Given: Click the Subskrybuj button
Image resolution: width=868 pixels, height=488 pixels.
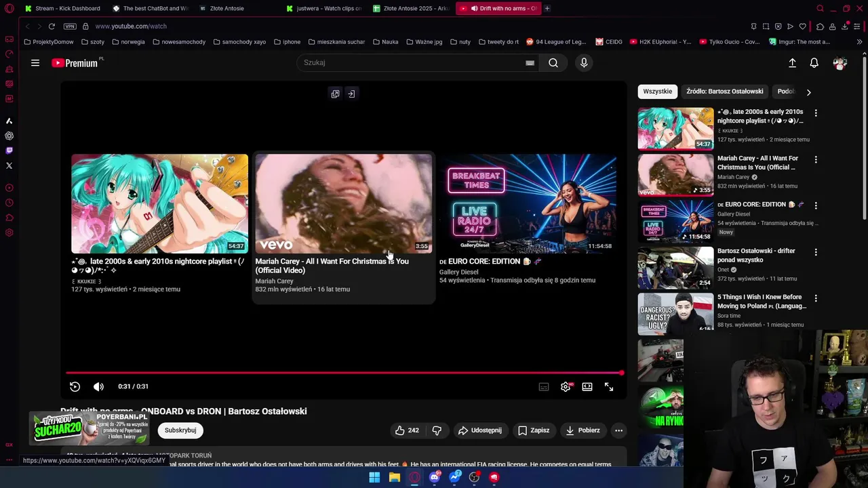Looking at the screenshot, I should pyautogui.click(x=180, y=430).
